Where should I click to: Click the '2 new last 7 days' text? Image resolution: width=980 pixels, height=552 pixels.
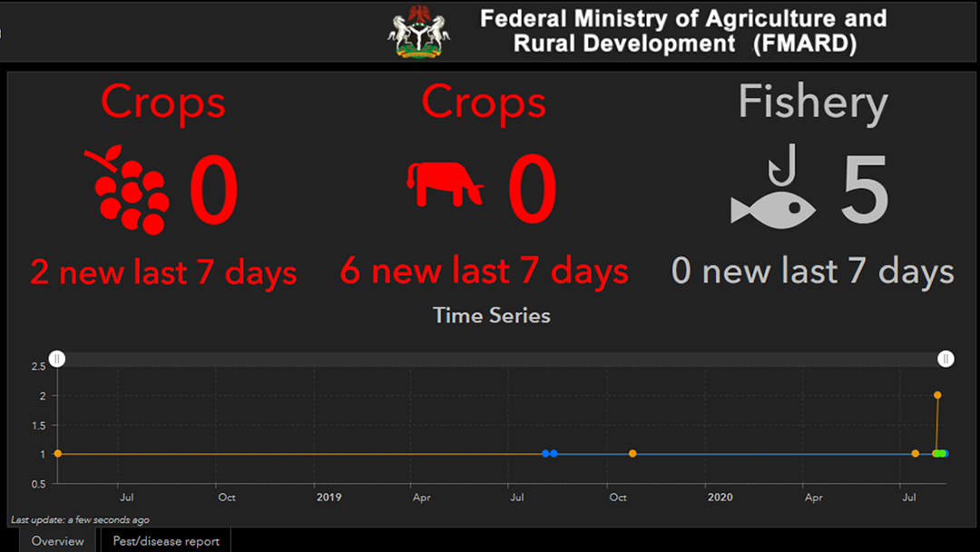point(163,272)
